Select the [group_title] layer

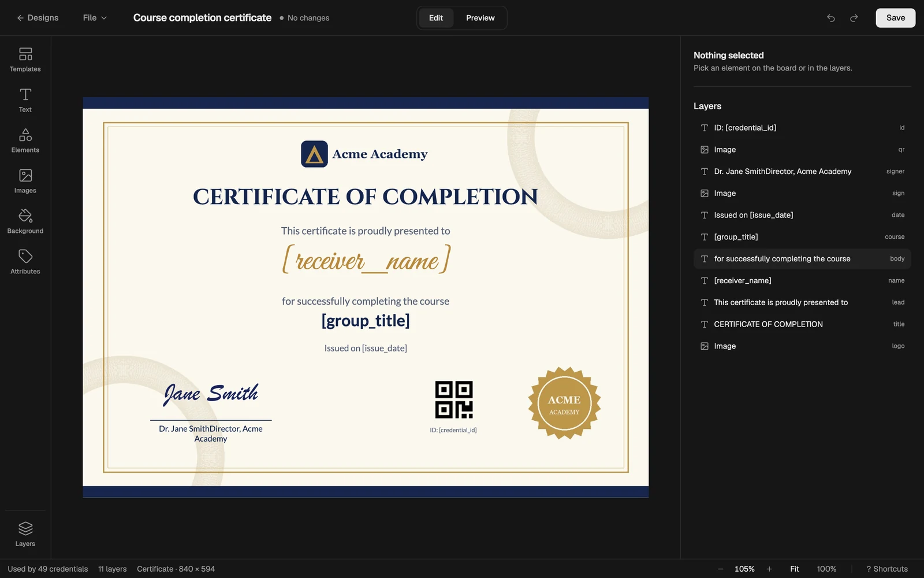[802, 237]
